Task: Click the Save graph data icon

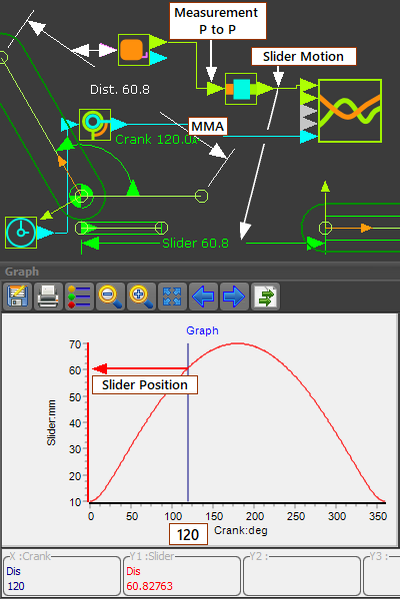Action: 17,296
